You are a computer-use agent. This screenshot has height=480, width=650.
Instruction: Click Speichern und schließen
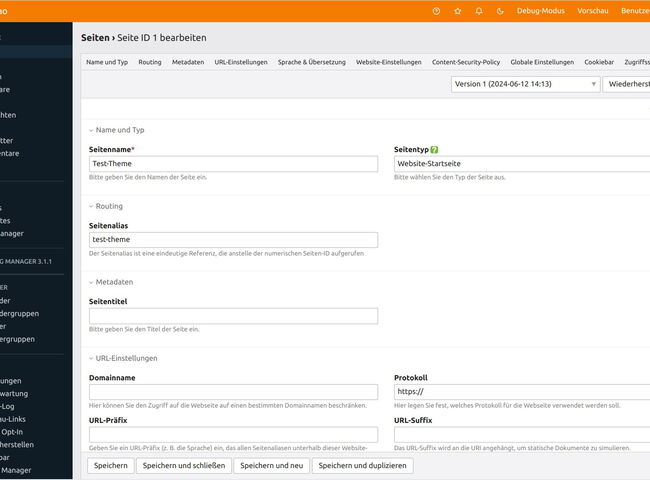point(183,465)
